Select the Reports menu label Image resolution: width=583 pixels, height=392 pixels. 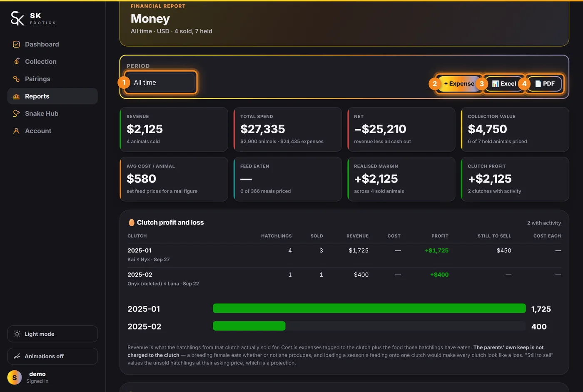click(x=37, y=96)
